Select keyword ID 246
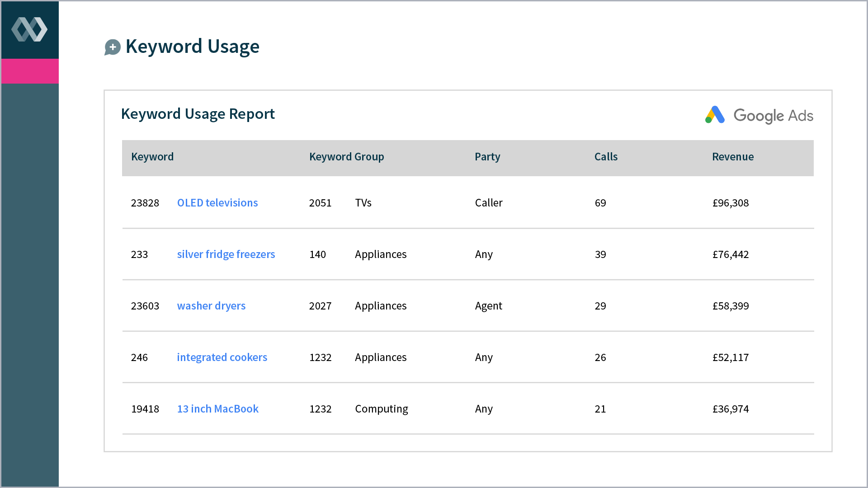868x488 pixels. [x=139, y=357]
